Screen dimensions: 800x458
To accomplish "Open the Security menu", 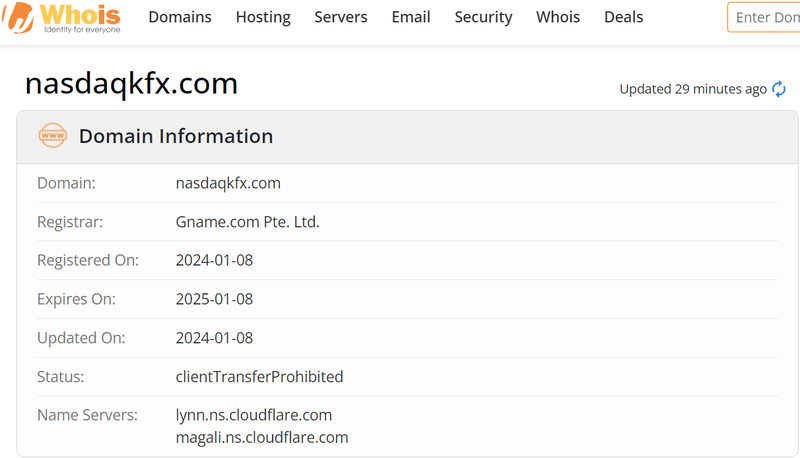I will pyautogui.click(x=483, y=17).
